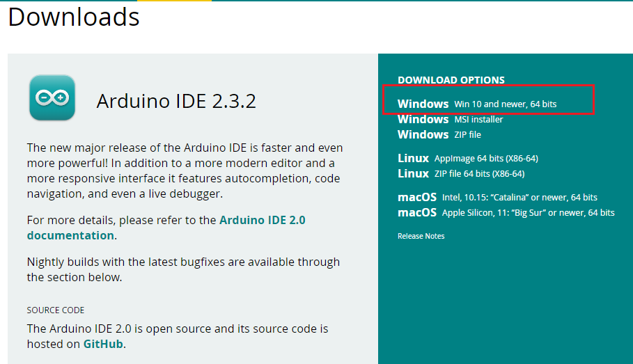The height and width of the screenshot is (364, 633).
Task: Click the Downloads page heading
Action: pyautogui.click(x=74, y=17)
